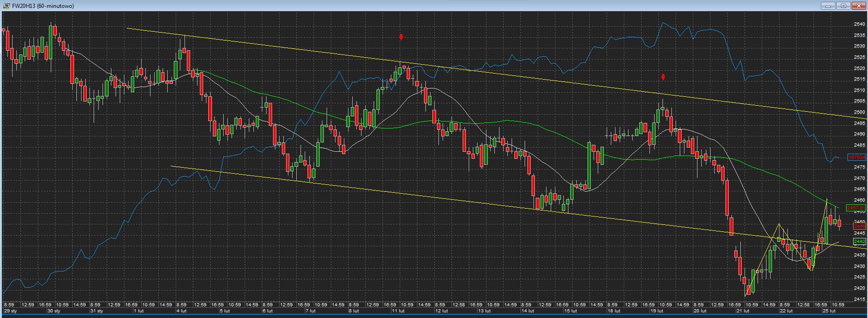Click the 2415 price level on axis
Viewport: 868px width, 318px height.
[x=860, y=299]
